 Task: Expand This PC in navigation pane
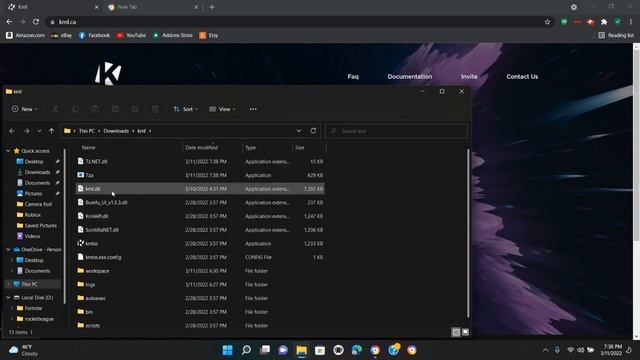coord(8,284)
